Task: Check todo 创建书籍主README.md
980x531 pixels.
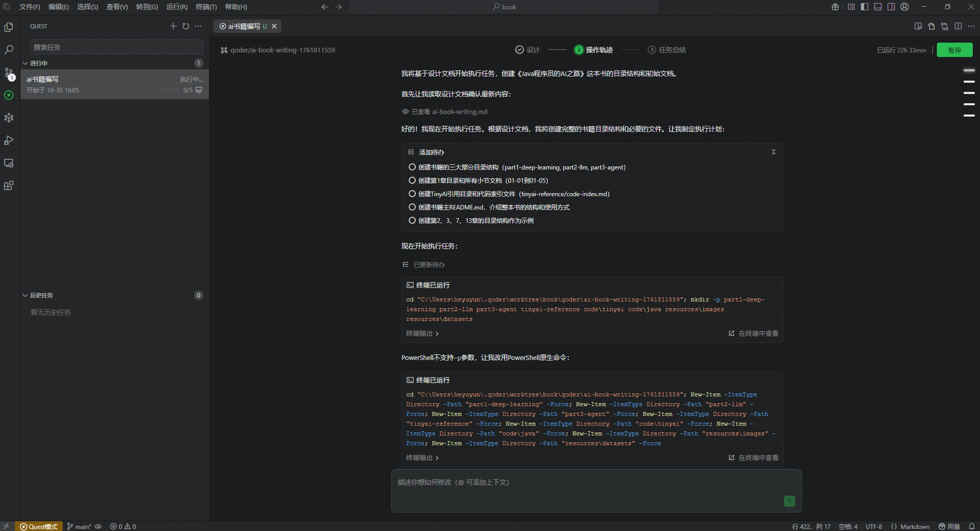Action: point(412,207)
